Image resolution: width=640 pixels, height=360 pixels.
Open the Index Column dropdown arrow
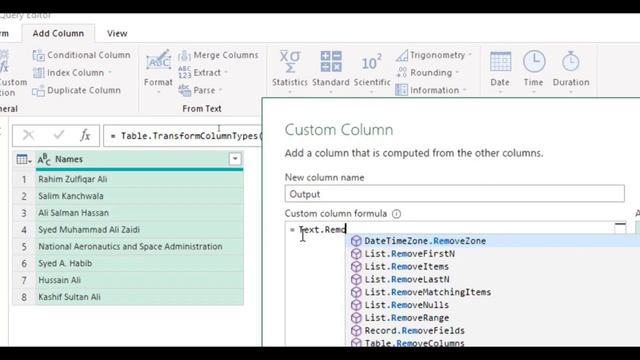pyautogui.click(x=110, y=73)
